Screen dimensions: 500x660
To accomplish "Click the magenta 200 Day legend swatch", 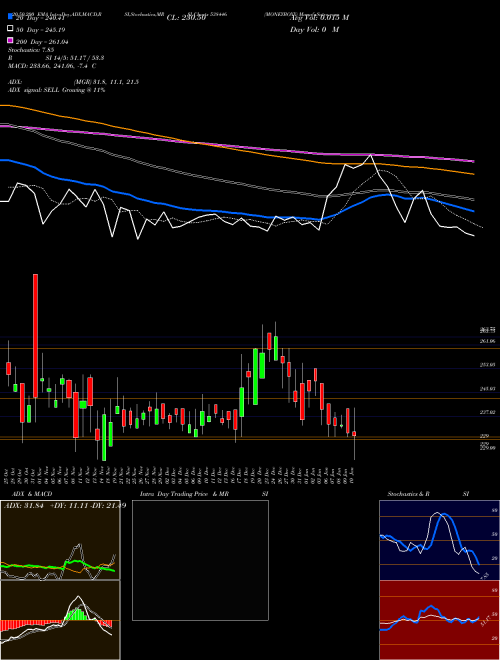I will point(11,40).
